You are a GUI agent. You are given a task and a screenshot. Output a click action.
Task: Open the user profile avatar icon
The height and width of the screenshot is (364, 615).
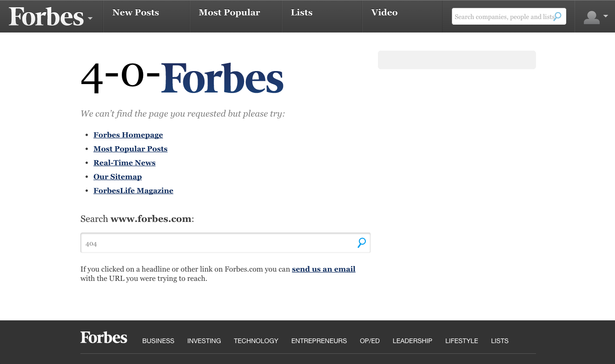[591, 17]
